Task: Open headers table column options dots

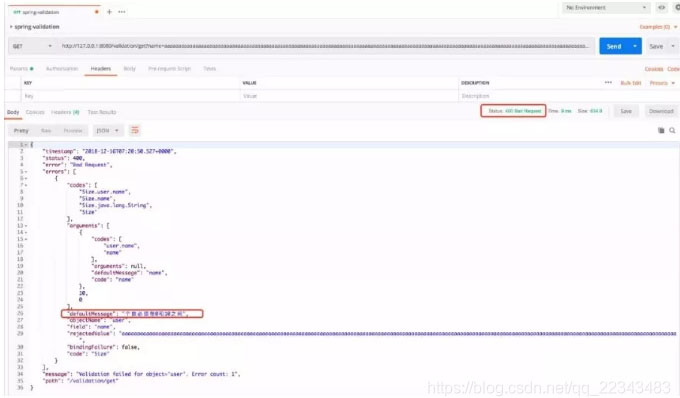Action: coord(608,82)
